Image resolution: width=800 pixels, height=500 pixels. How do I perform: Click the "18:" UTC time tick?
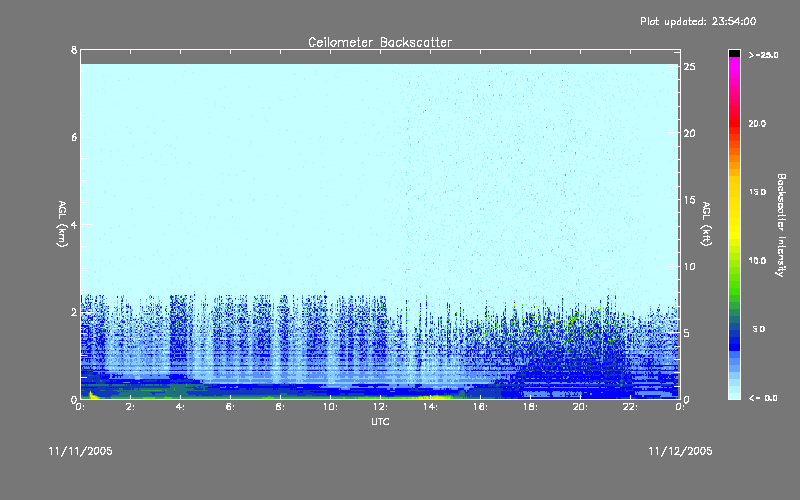[x=530, y=407]
